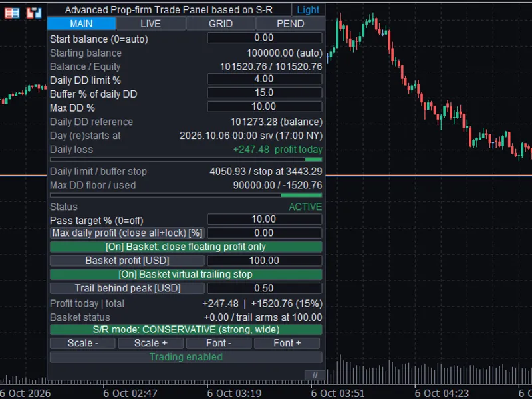Toggle Basket virtual trailing stop
The height and width of the screenshot is (399, 532).
[x=186, y=275]
